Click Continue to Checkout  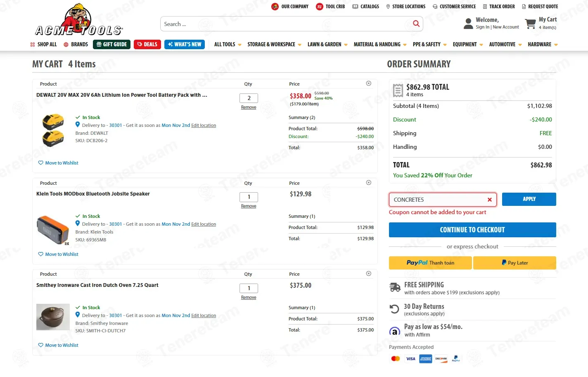pyautogui.click(x=472, y=230)
